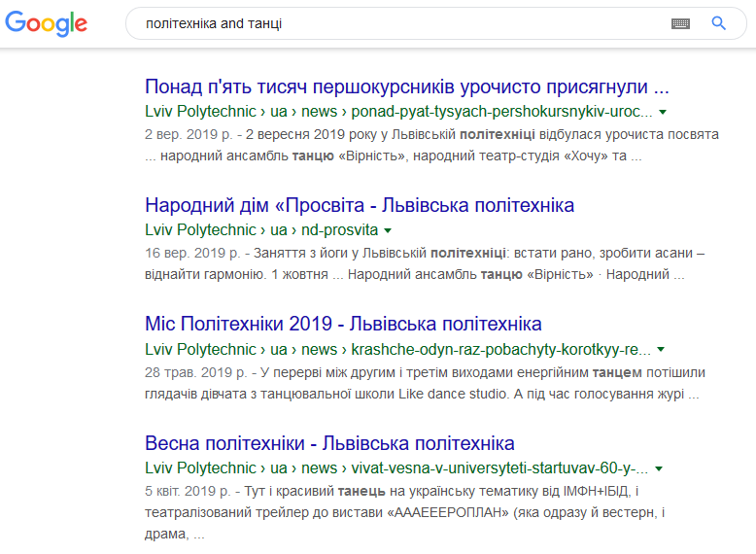Screen dimensions: 756x554
Task: Click the snippet about yoga dated 16 вер. 2019
Action: (425, 263)
